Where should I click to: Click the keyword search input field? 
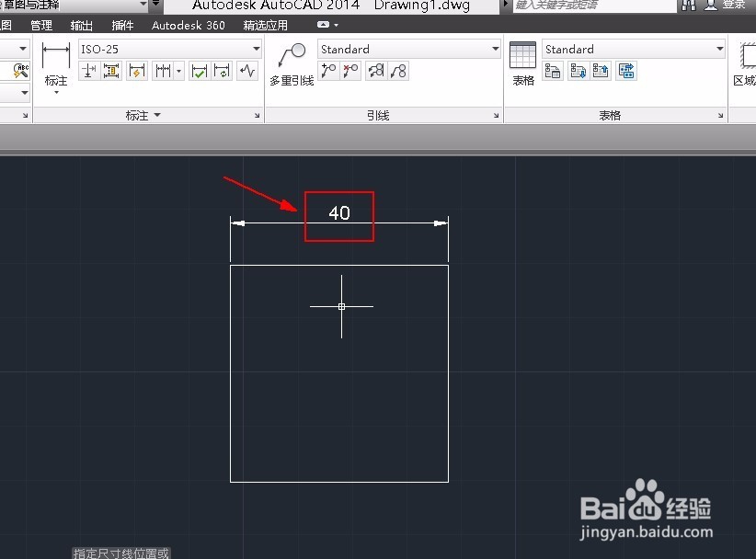(x=594, y=6)
